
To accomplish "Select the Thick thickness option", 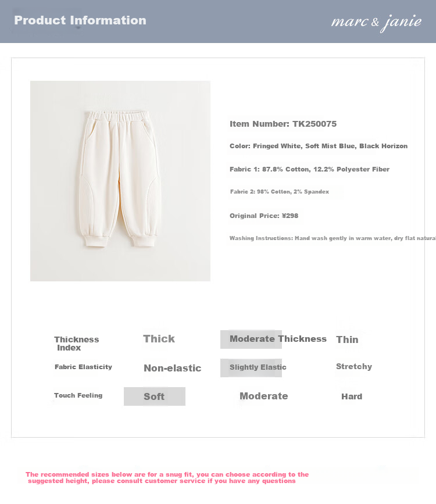I will tap(159, 339).
